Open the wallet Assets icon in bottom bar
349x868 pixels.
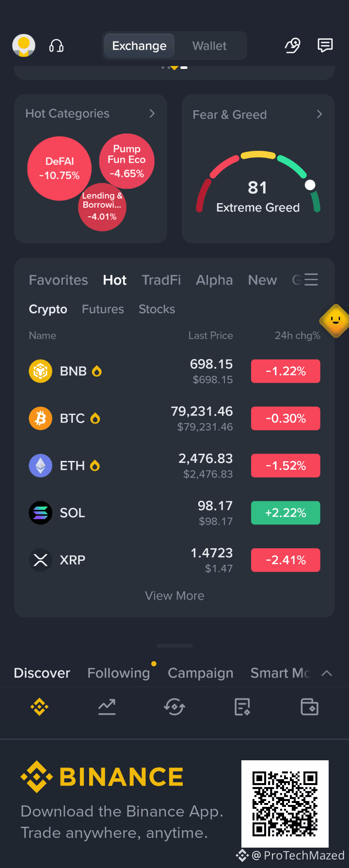309,707
